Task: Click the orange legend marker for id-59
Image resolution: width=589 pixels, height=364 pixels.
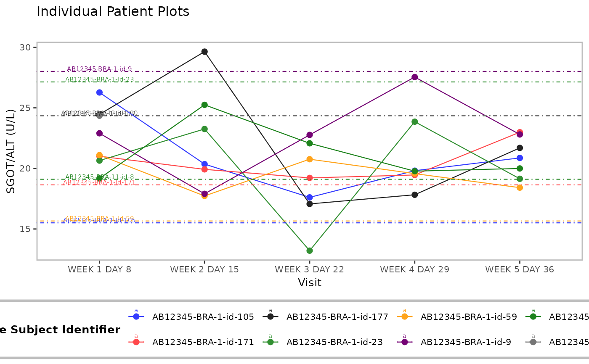Action: tap(404, 317)
